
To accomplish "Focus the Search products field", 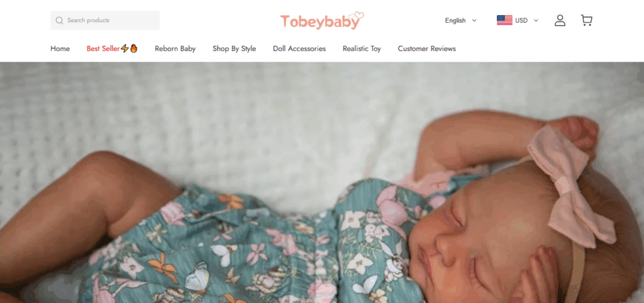I will tap(105, 21).
